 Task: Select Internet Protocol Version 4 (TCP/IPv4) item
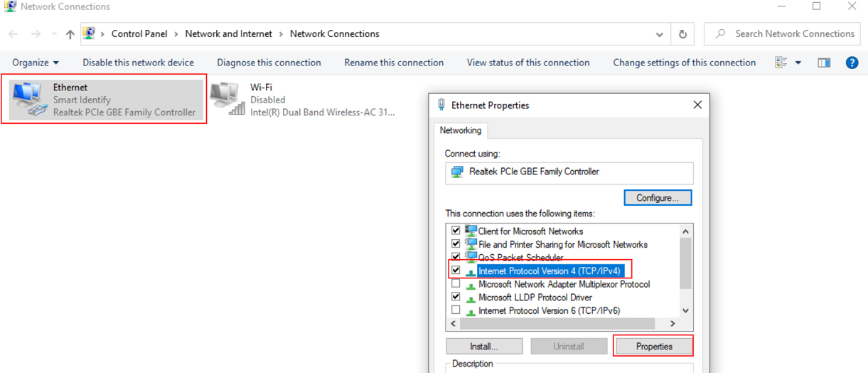(x=550, y=270)
